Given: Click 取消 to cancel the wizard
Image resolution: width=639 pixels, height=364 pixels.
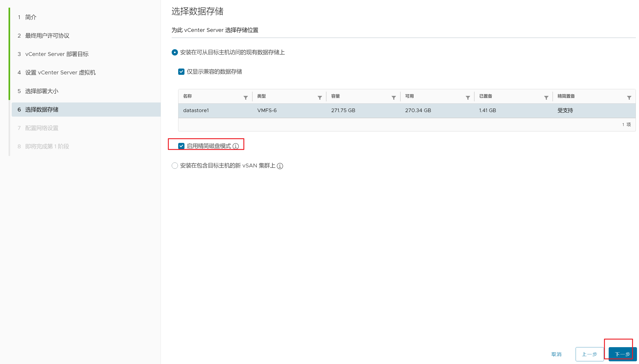Looking at the screenshot, I should 556,354.
